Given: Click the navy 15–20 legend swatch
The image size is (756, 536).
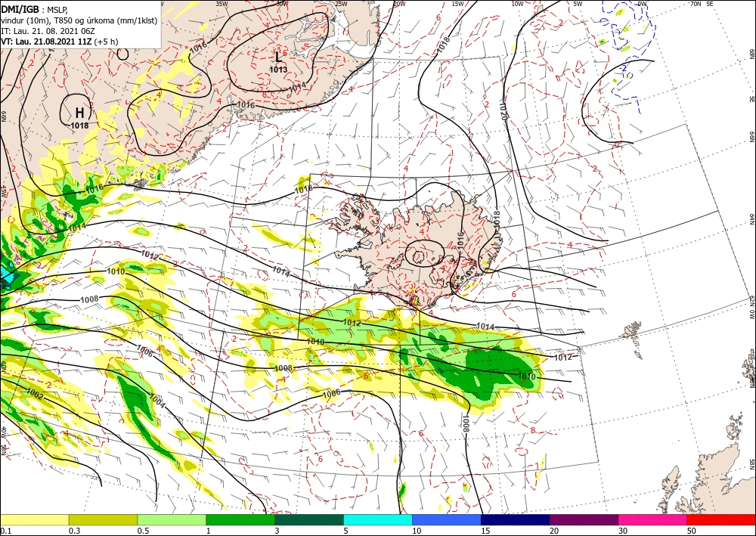Looking at the screenshot, I should tap(516, 519).
